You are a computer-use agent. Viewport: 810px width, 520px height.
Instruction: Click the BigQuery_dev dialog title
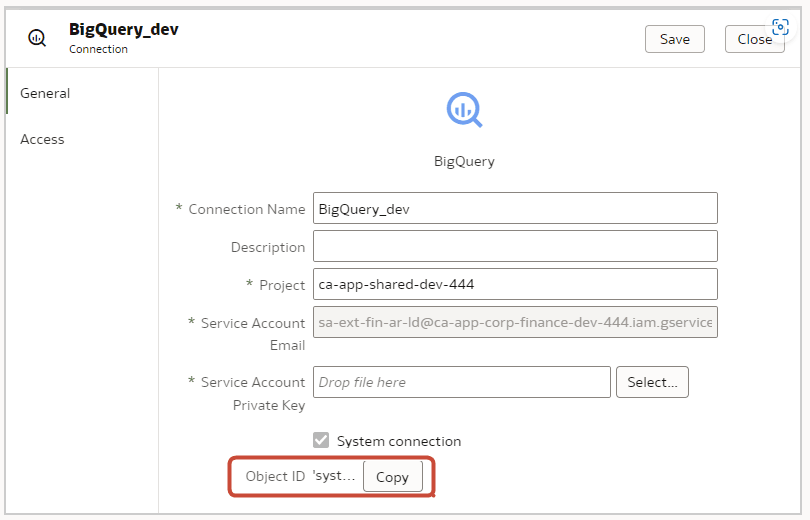tap(123, 30)
